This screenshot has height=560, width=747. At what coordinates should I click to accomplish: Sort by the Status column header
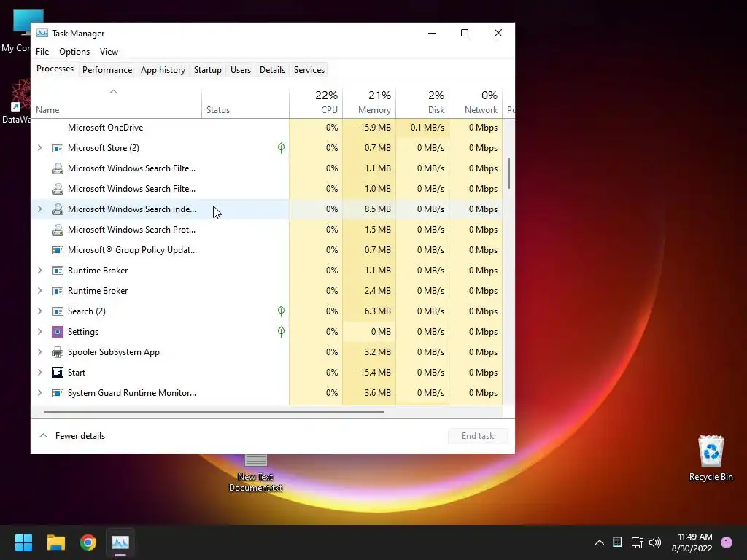245,102
